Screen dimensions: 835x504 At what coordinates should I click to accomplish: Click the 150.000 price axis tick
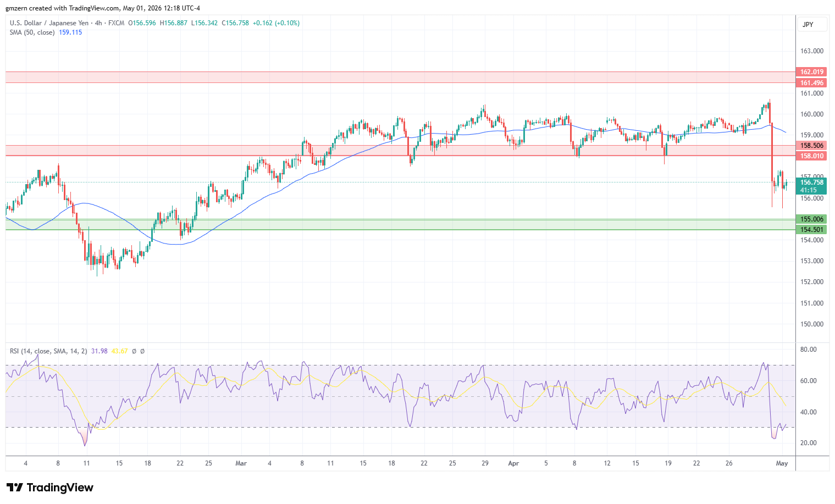(812, 324)
